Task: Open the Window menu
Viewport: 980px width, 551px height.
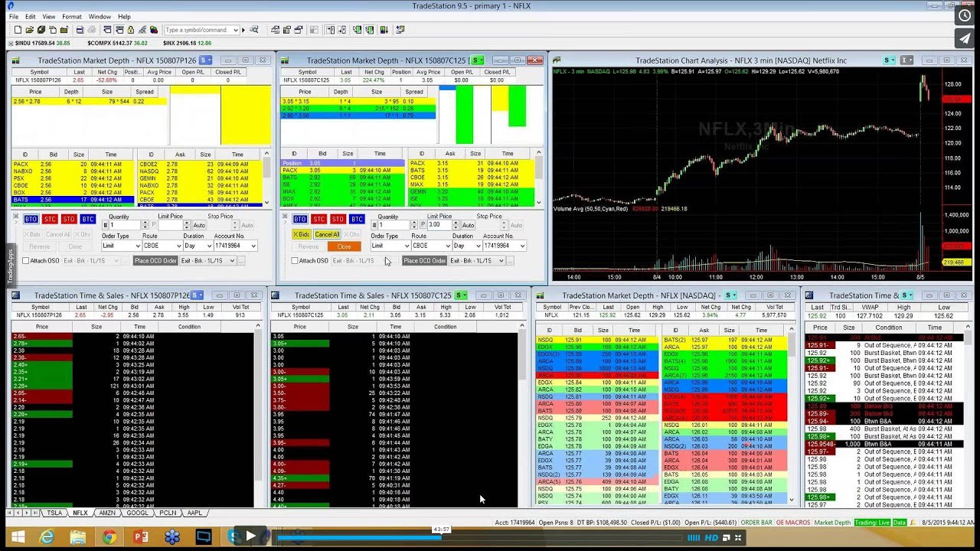Action: (100, 16)
